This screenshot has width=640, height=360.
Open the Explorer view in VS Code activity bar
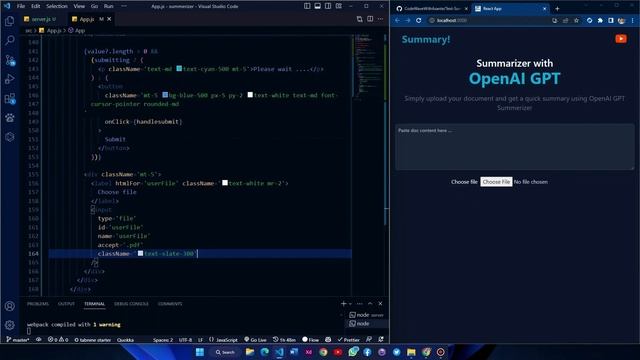[10, 21]
